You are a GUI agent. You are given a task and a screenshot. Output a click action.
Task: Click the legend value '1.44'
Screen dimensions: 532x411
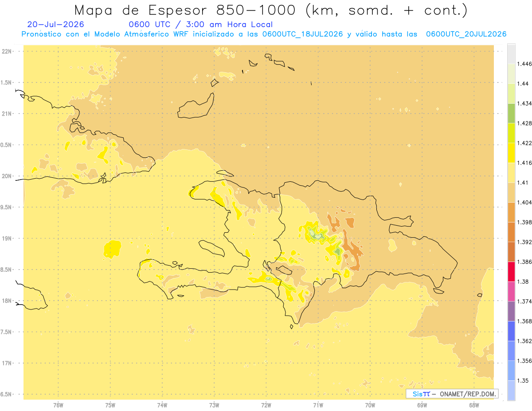[x=523, y=83]
